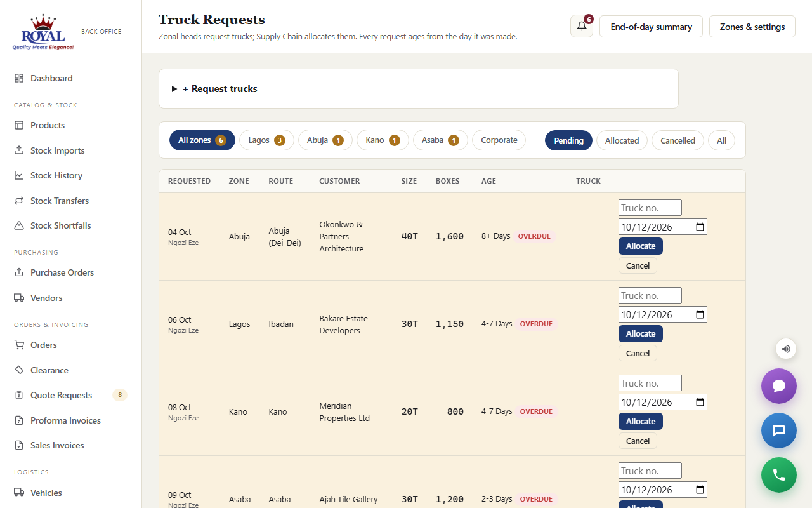This screenshot has height=508, width=812.
Task: Click the Proforma Invoices document icon
Action: click(x=19, y=420)
